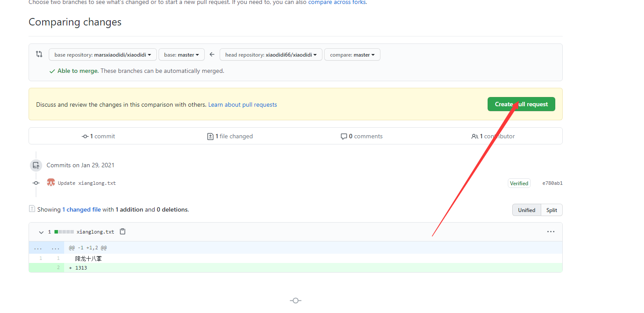Collapse the xianglong.txt diff chevron
644x313 pixels.
[x=41, y=232]
